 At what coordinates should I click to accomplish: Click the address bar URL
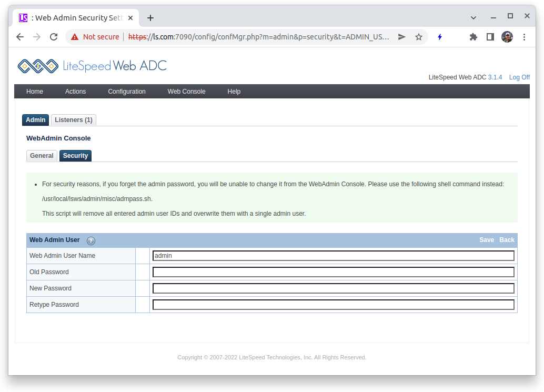(x=258, y=37)
